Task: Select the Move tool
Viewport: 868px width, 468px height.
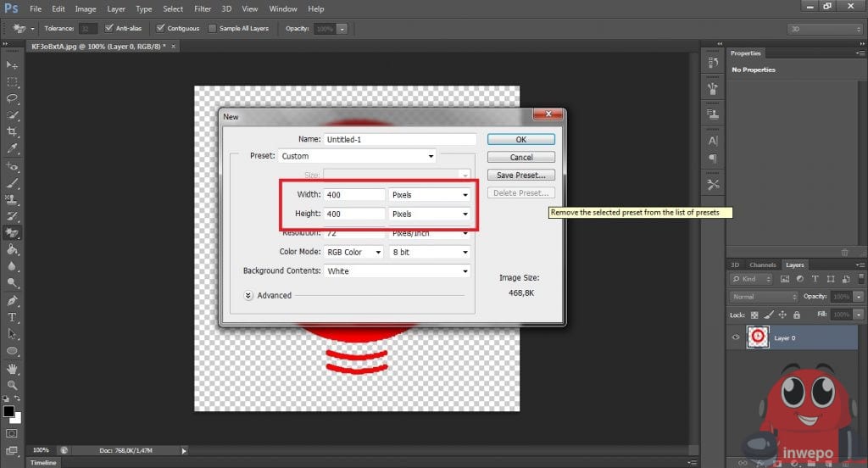Action: [x=13, y=65]
